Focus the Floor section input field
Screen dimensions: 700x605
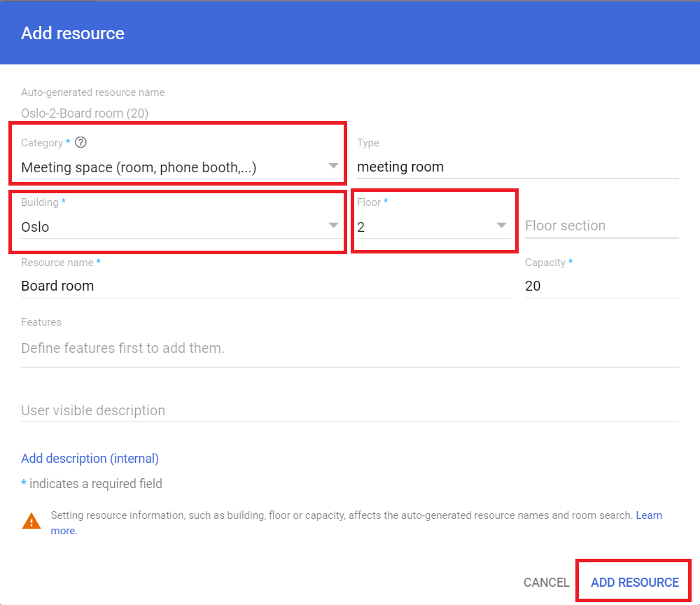[601, 226]
